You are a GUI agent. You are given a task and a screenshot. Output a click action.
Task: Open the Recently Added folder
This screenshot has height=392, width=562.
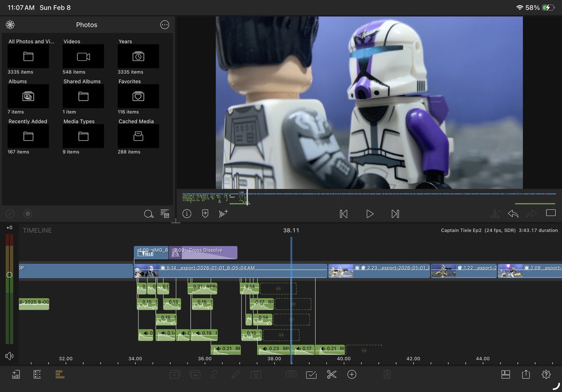28,136
